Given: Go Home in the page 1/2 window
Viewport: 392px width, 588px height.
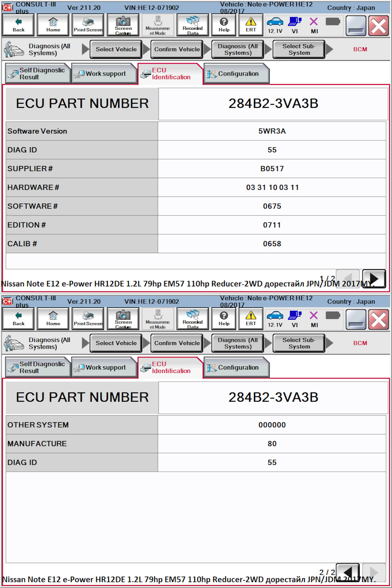Looking at the screenshot, I should coord(53,25).
